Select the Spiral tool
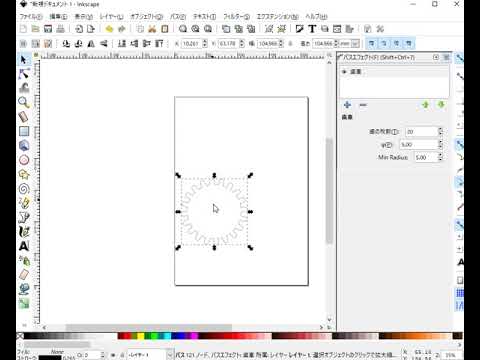480x360 pixels. [x=24, y=189]
